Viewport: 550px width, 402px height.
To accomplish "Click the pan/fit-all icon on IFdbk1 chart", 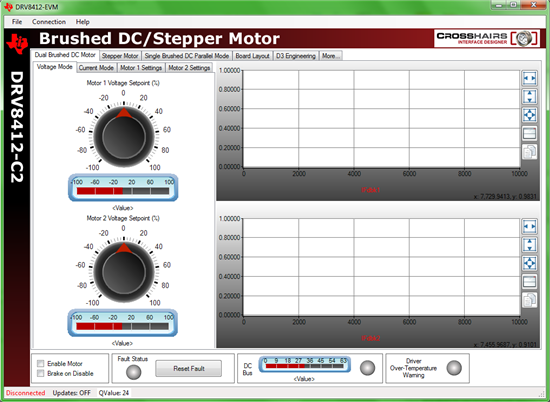I will pyautogui.click(x=529, y=115).
